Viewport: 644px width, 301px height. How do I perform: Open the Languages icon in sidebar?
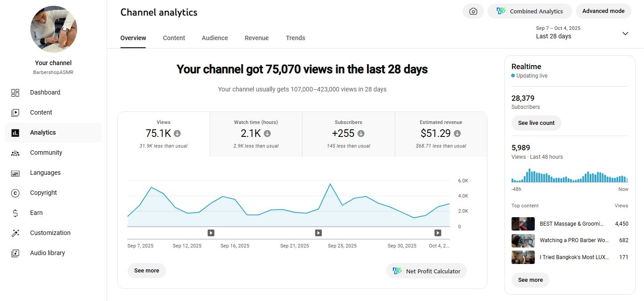(15, 173)
